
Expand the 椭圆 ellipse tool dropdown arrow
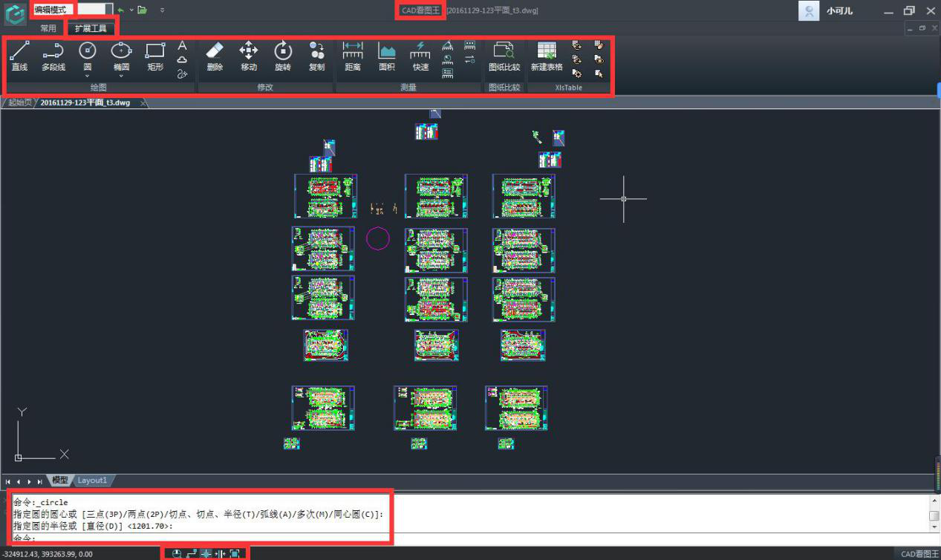pyautogui.click(x=121, y=76)
